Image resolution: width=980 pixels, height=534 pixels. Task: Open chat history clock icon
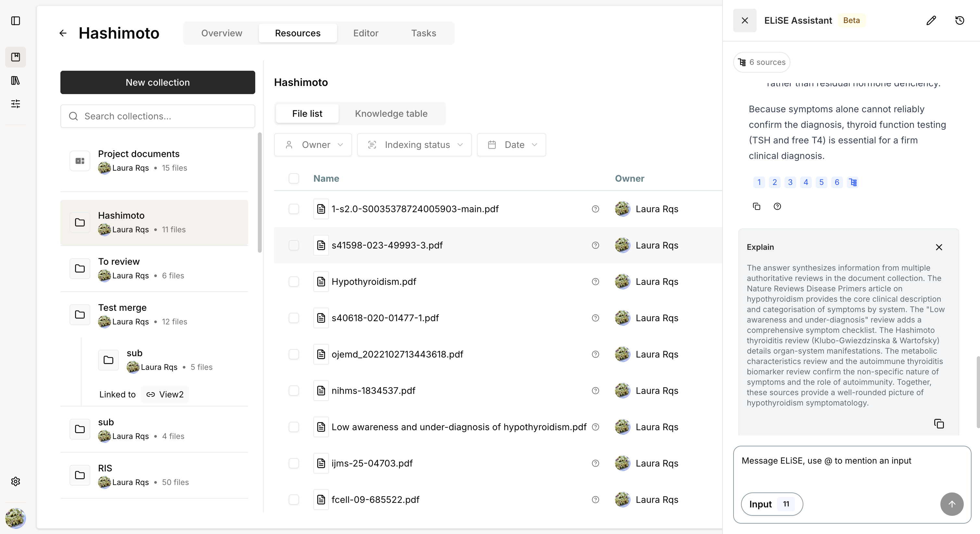[x=960, y=20]
